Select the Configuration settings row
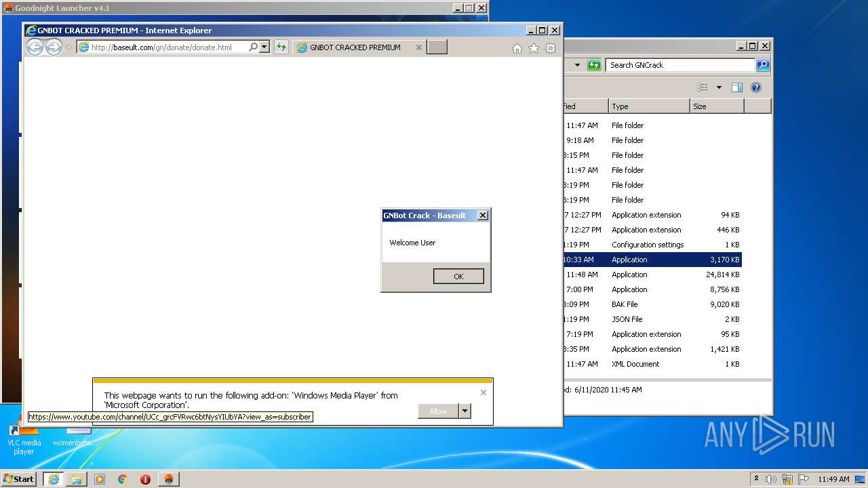The height and width of the screenshot is (488, 868). click(652, 245)
